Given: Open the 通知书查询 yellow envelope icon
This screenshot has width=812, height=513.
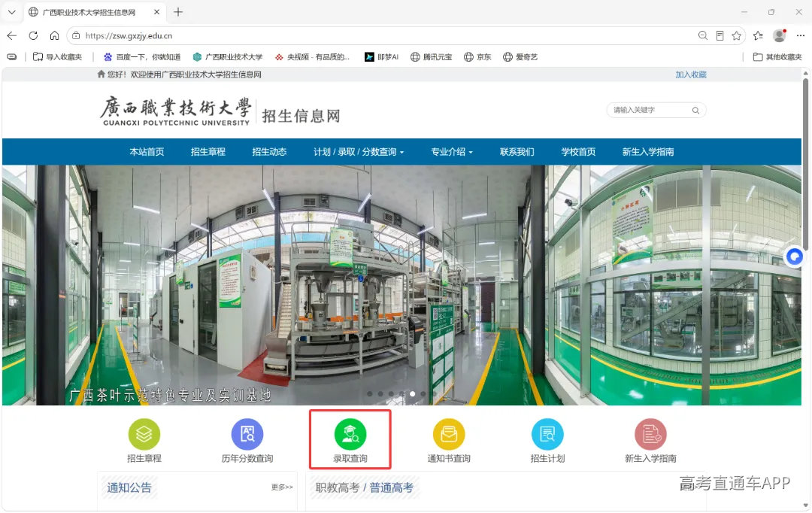Looking at the screenshot, I should 448,434.
